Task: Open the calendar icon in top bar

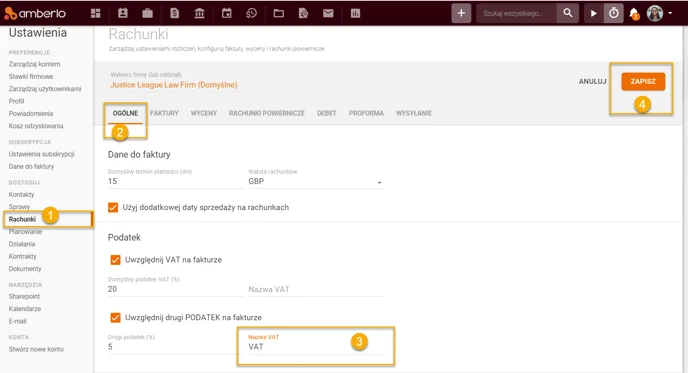Action: pyautogui.click(x=226, y=14)
